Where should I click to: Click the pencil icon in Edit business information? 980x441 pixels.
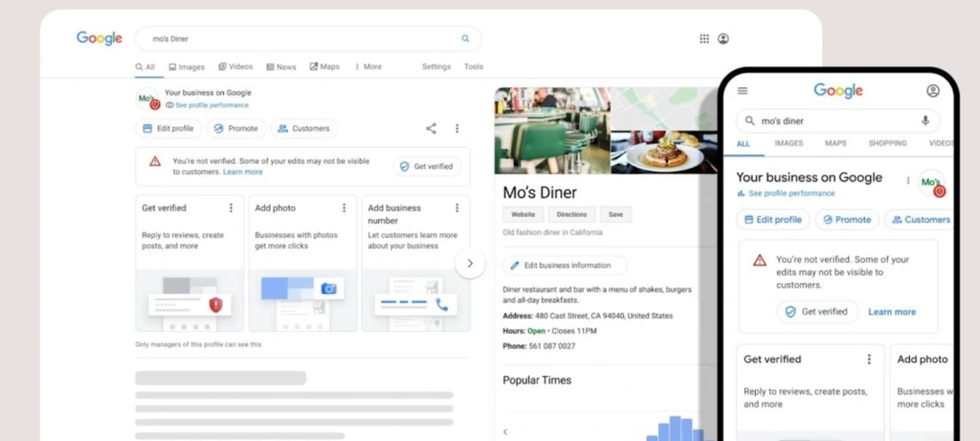[515, 266]
